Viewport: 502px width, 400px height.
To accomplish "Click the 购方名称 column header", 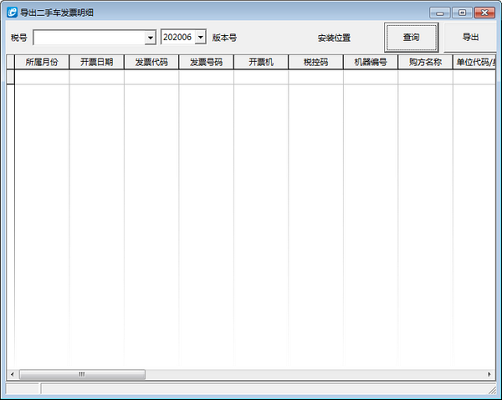I will (425, 62).
